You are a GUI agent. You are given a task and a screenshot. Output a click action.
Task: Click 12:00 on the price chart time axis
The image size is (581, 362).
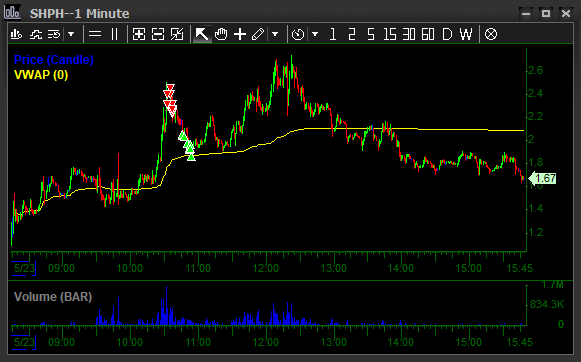pos(266,268)
